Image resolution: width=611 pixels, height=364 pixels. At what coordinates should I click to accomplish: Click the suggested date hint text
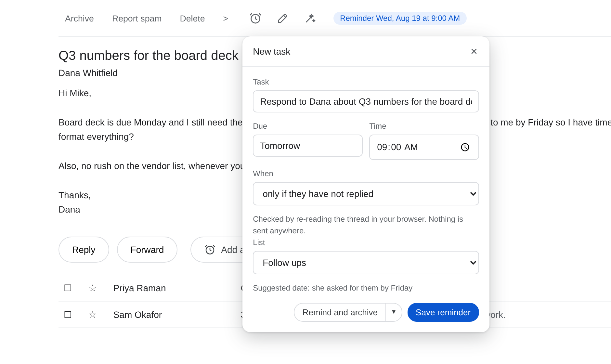332,288
